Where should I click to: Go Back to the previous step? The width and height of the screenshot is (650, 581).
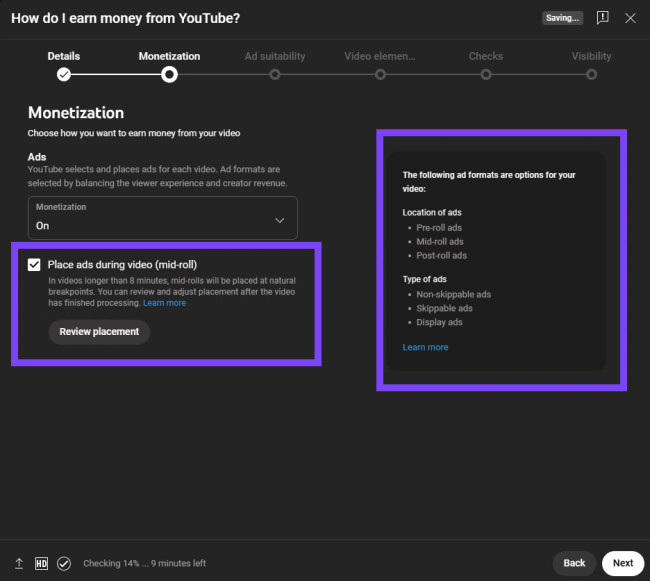tap(574, 563)
